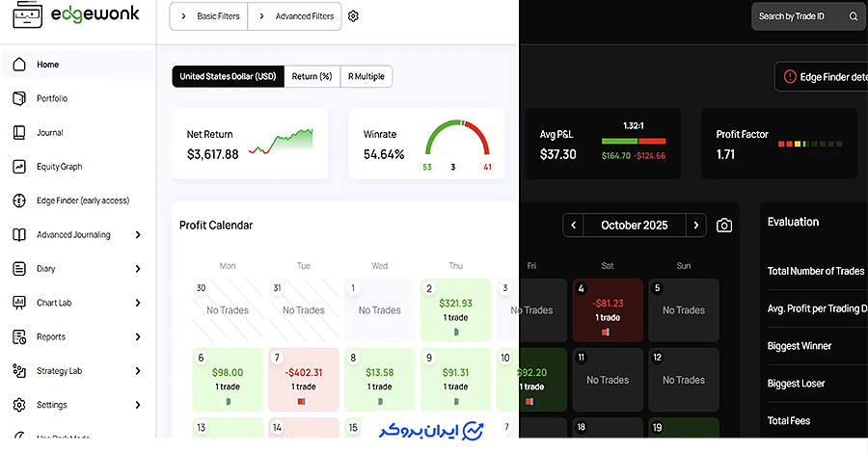Click the Search by Trade ID field
This screenshot has width=868, height=454.
tap(809, 16)
